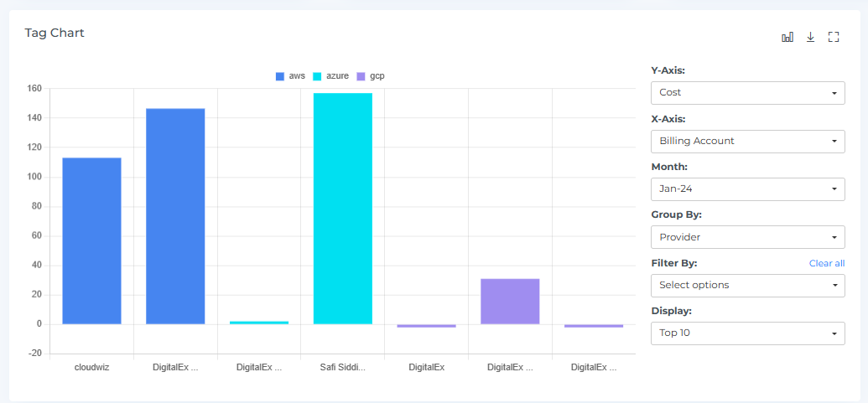Click the tall Safi Siddi azure bar

point(342,208)
